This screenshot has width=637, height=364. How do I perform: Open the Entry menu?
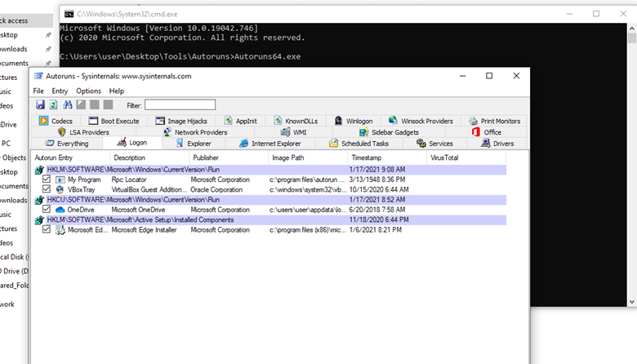click(60, 91)
